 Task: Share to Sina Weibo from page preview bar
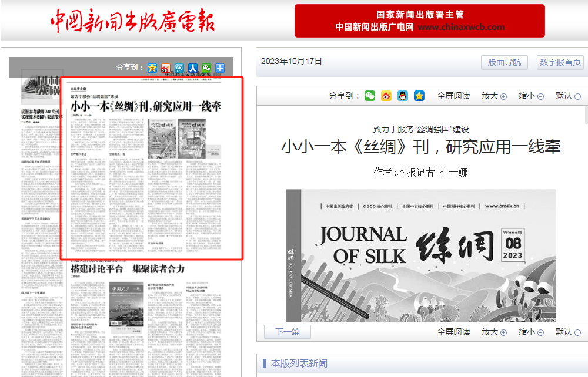(166, 68)
